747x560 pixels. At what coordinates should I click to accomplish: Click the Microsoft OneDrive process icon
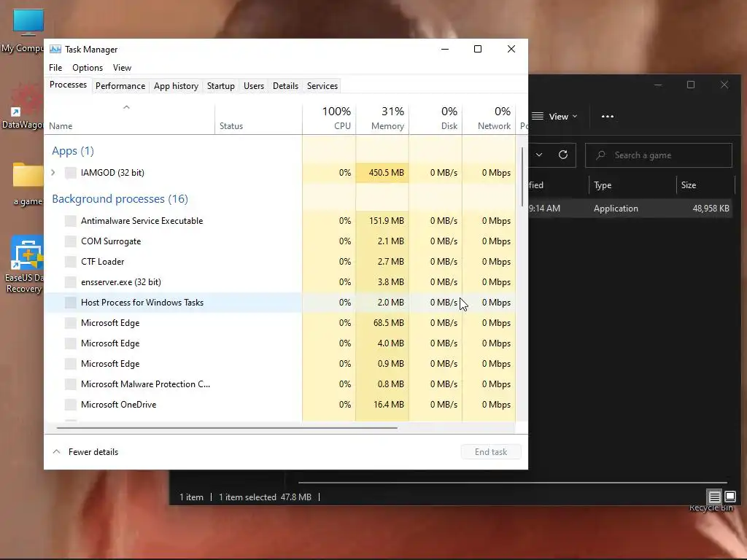click(71, 405)
